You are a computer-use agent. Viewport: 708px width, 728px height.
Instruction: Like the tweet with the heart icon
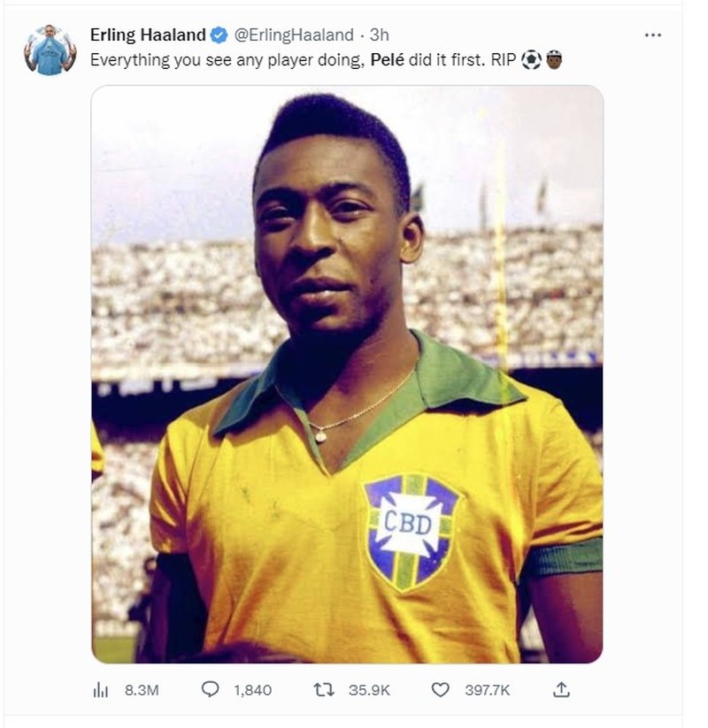pyautogui.click(x=440, y=690)
